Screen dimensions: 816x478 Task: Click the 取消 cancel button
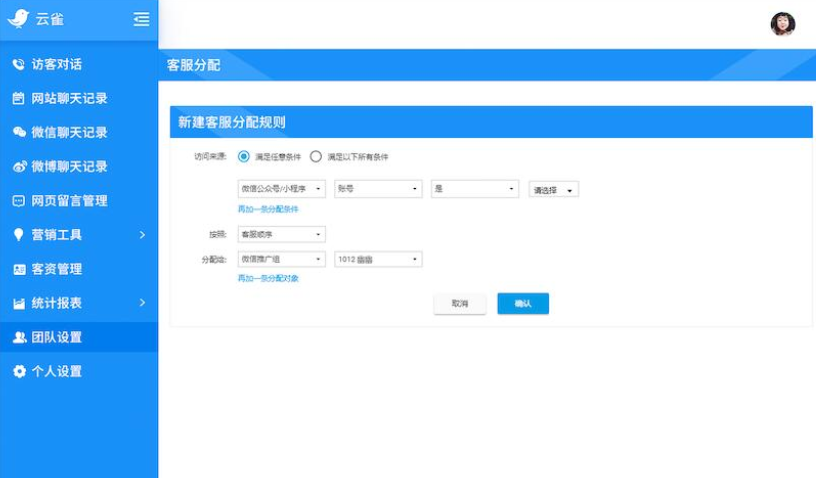pyautogui.click(x=460, y=304)
